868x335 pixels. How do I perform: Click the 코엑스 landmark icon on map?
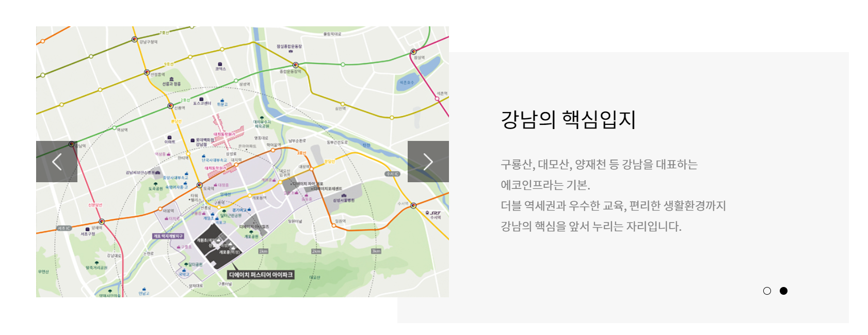(220, 65)
